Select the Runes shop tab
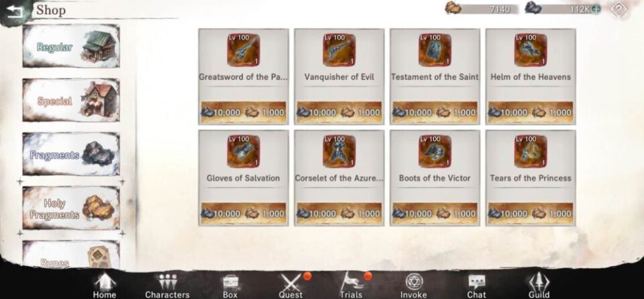This screenshot has width=644, height=299. tap(71, 255)
